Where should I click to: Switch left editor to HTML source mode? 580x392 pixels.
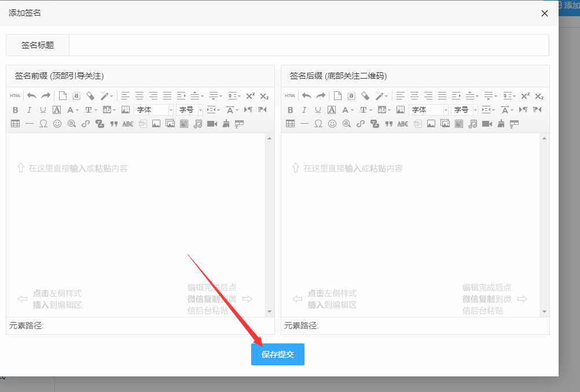[14, 95]
